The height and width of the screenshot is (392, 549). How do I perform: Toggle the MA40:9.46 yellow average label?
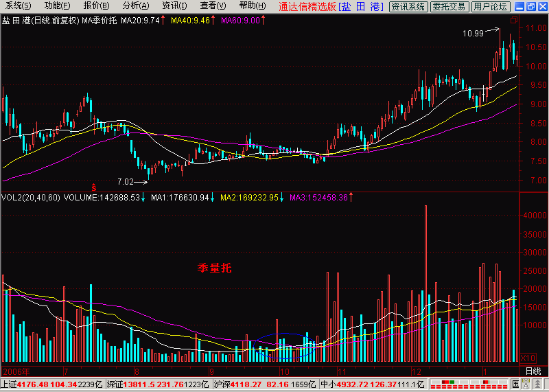[x=190, y=21]
